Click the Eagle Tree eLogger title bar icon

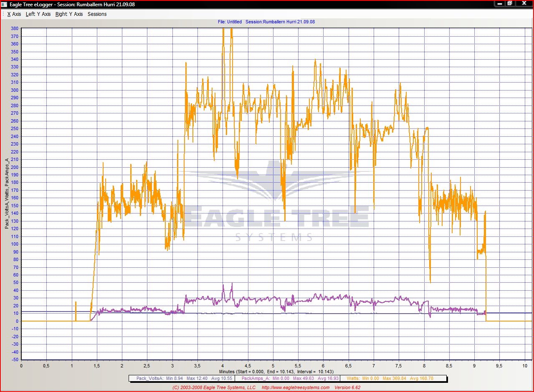(4, 4)
